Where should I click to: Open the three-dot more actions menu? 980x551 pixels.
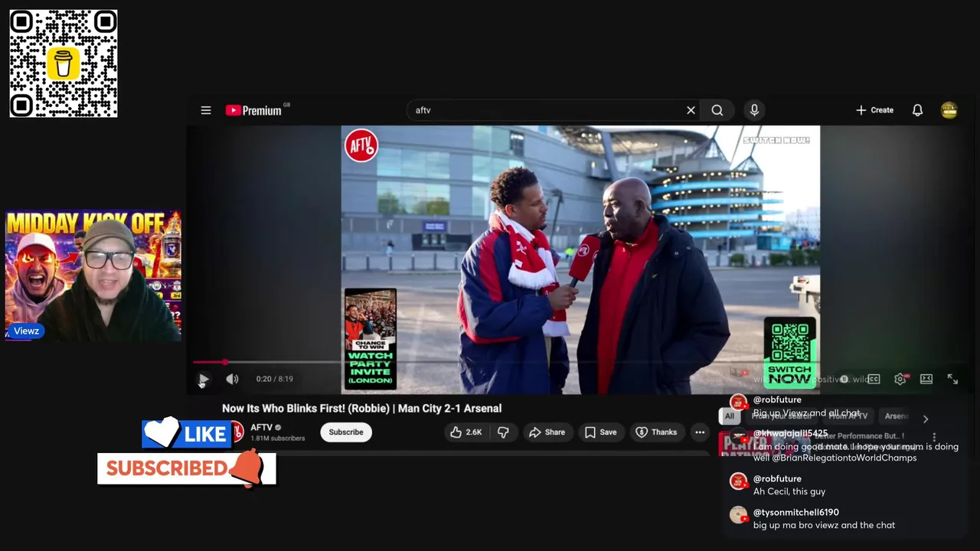click(x=700, y=432)
